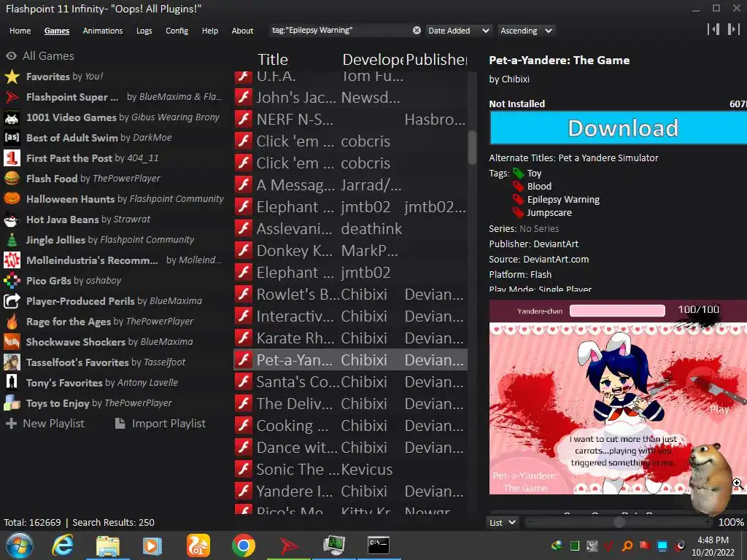Open Molleindustria's Recommendations playlist icon
The width and height of the screenshot is (747, 560).
(x=12, y=260)
